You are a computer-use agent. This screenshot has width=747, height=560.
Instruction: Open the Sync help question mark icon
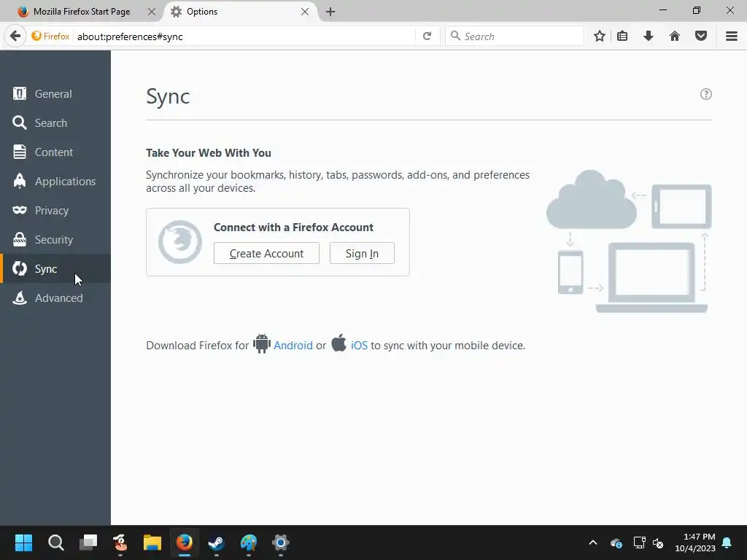click(706, 94)
